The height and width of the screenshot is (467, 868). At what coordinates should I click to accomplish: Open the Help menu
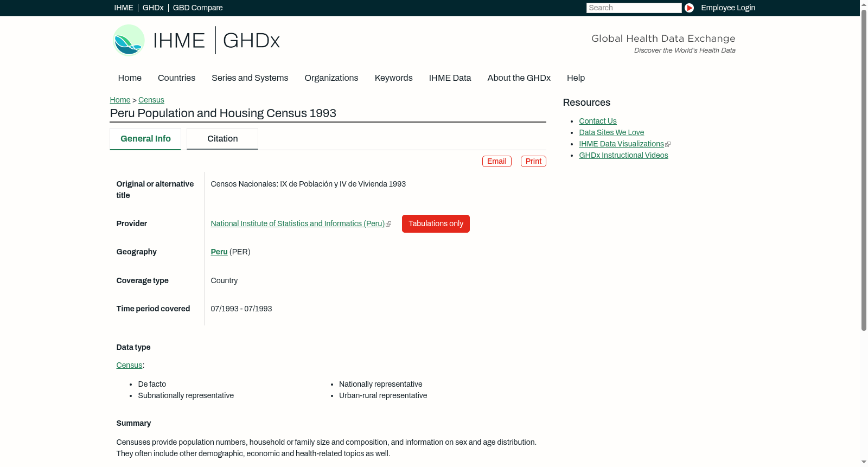click(x=576, y=78)
